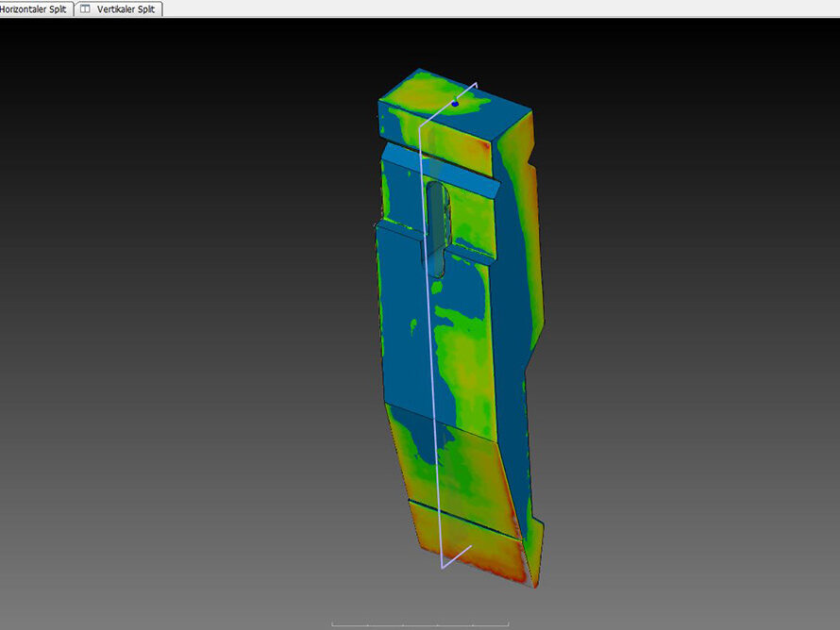Click the section plane's lower-right corner
The image size is (840, 630).
pos(471,545)
